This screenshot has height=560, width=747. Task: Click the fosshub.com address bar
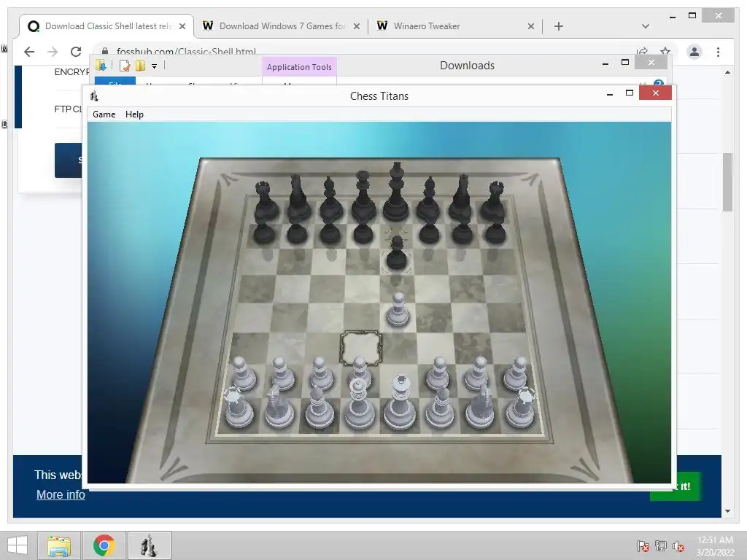(362, 52)
